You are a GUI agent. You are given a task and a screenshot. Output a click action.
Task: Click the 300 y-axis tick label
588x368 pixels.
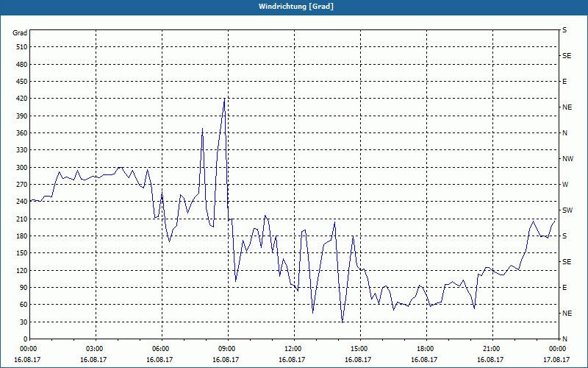coord(22,168)
